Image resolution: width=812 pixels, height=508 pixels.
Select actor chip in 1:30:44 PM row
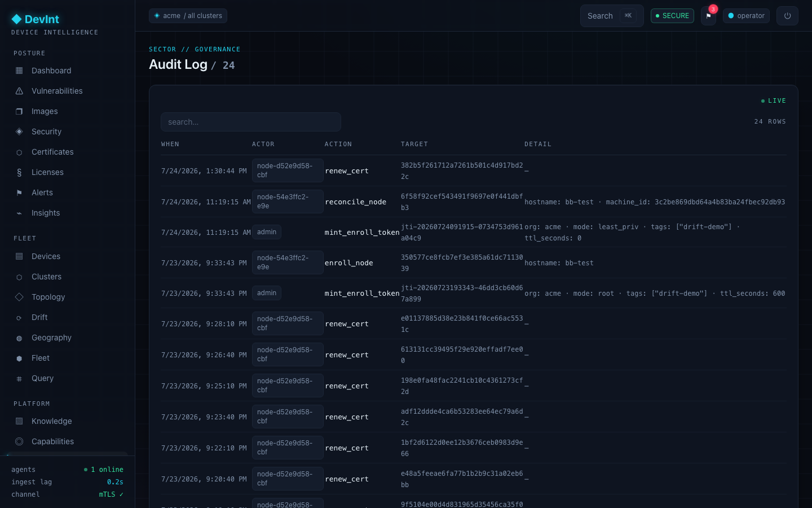tap(288, 170)
